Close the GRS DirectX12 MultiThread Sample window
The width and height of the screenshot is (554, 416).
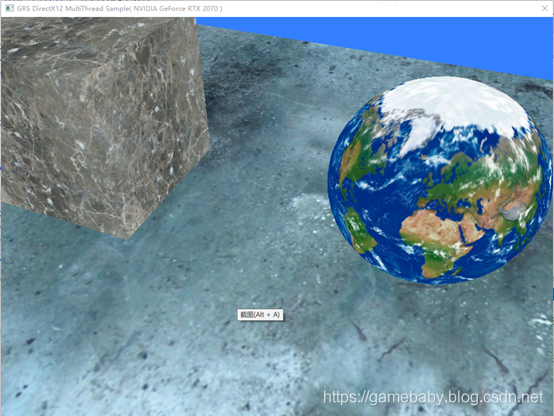tap(544, 8)
